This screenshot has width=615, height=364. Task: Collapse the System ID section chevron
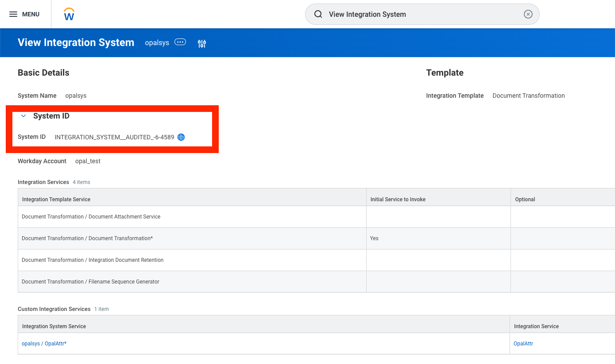24,116
